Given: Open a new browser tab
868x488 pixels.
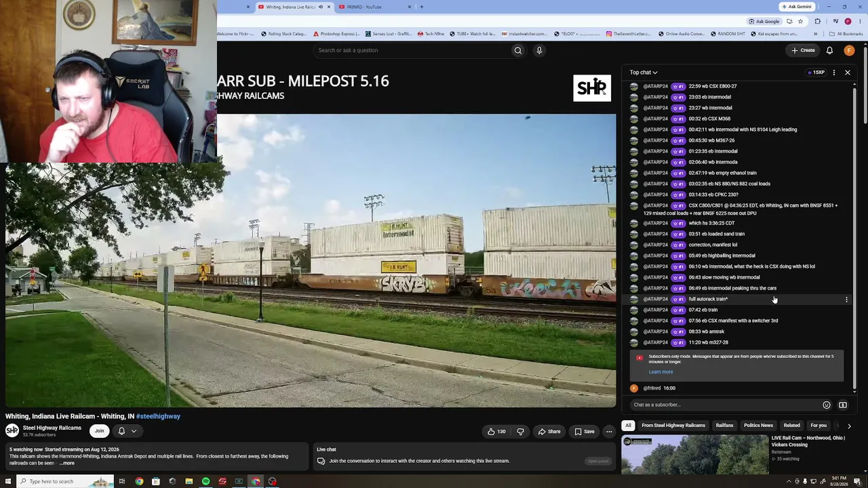Looking at the screenshot, I should [421, 7].
